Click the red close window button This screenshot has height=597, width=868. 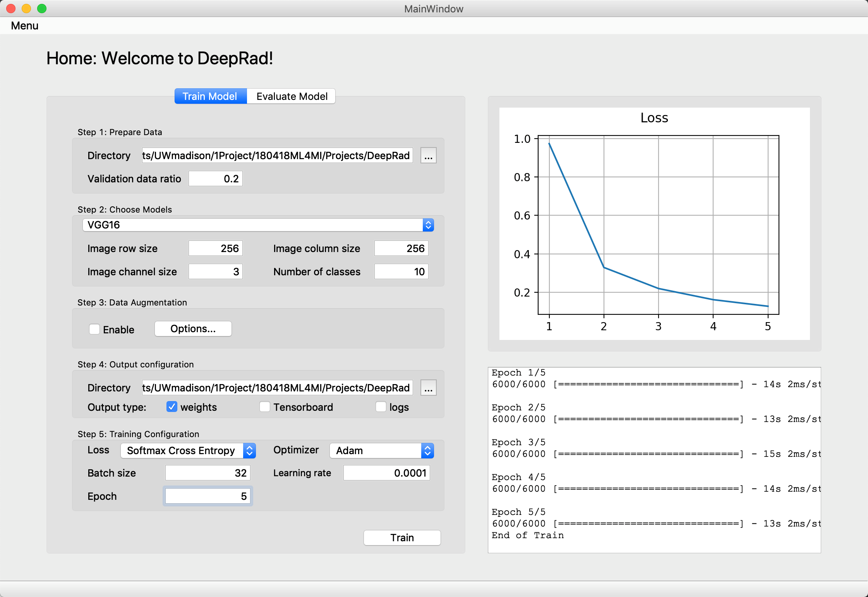pos(11,9)
